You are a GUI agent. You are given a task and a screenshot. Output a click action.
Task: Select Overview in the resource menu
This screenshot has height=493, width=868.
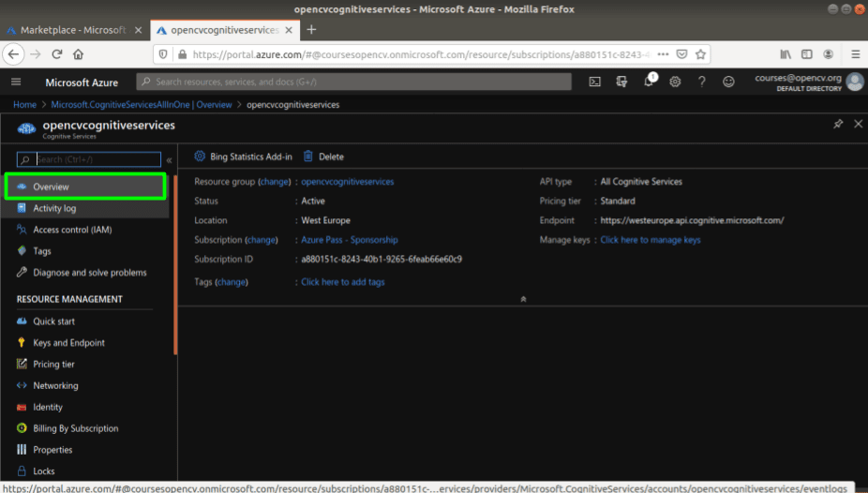85,187
